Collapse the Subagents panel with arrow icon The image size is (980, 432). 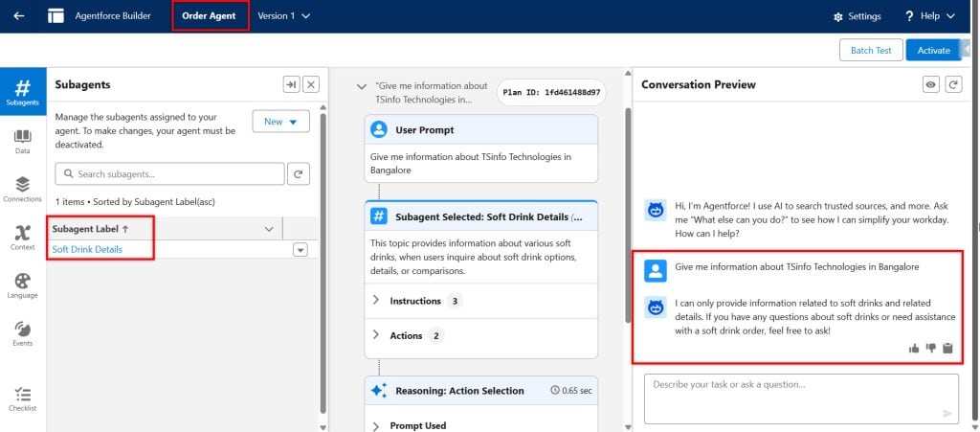[x=291, y=84]
